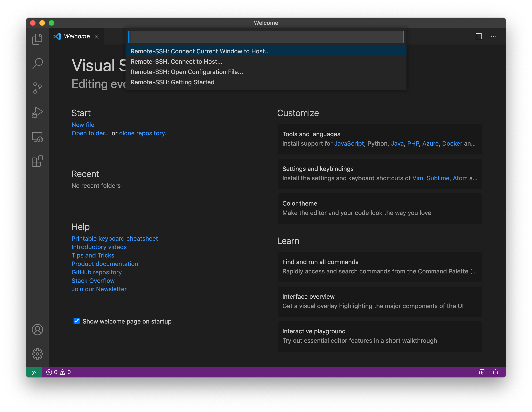The height and width of the screenshot is (412, 532).
Task: Install JavaScript support link
Action: click(349, 143)
